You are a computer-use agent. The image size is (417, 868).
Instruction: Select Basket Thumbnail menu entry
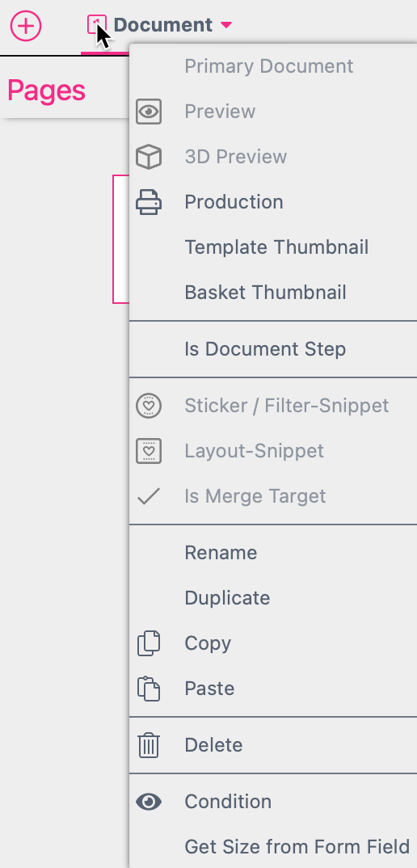(266, 293)
